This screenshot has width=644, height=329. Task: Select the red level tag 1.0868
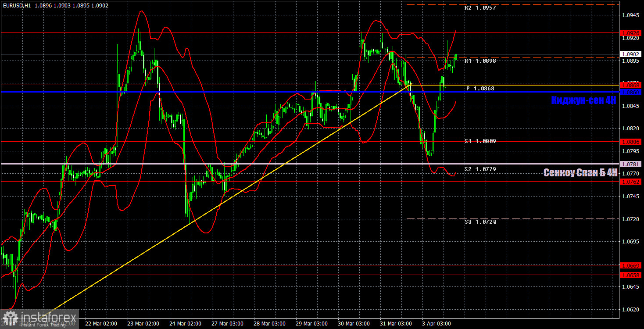click(631, 84)
